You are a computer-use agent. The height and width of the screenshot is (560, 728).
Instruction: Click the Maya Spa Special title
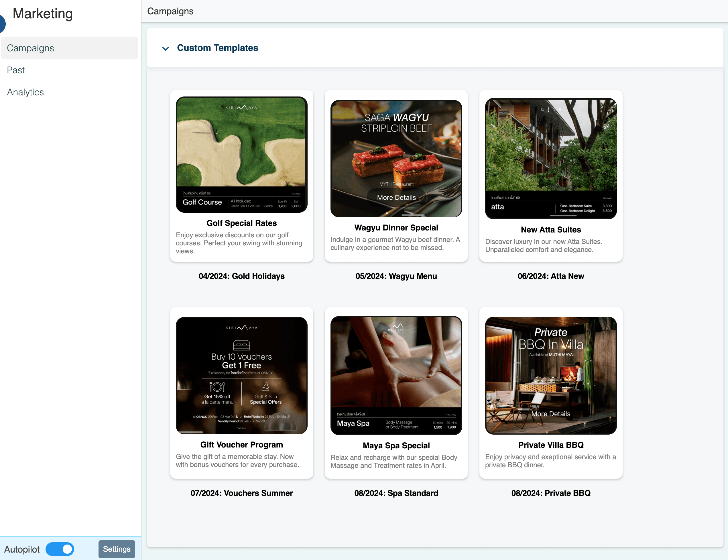[x=396, y=445]
